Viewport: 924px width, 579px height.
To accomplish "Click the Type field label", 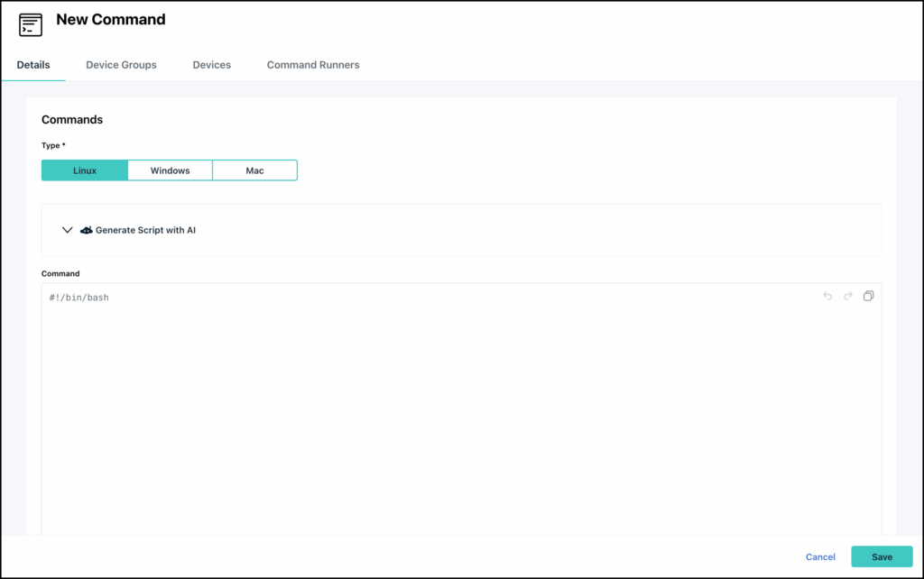I will click(53, 145).
